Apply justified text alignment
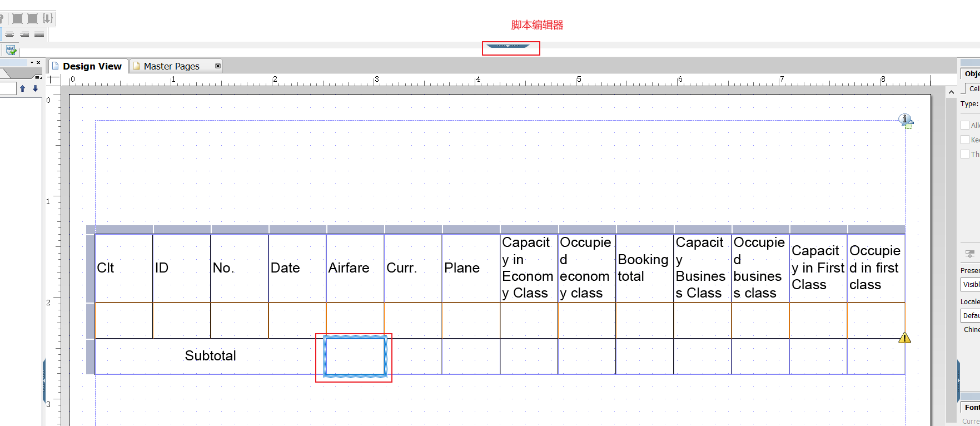This screenshot has height=426, width=980. click(39, 34)
